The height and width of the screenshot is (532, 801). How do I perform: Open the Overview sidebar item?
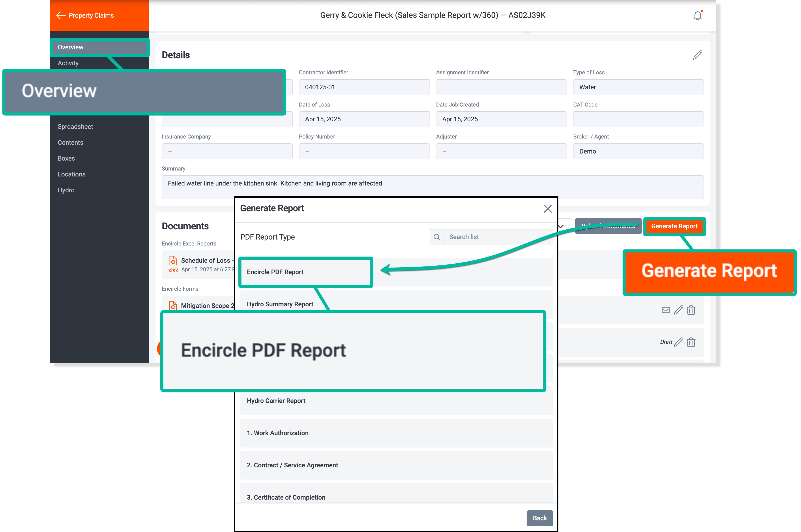point(99,47)
